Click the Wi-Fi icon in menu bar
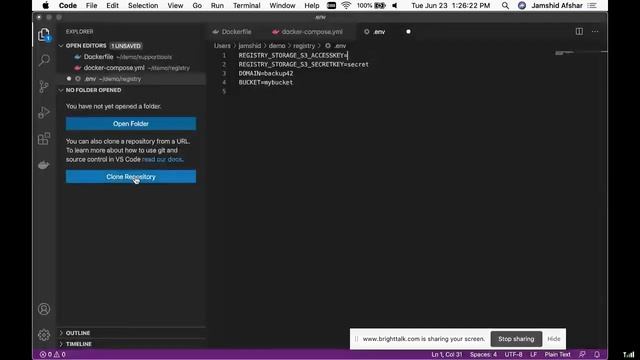Screen dimensions: 640x360 tap(346, 6)
